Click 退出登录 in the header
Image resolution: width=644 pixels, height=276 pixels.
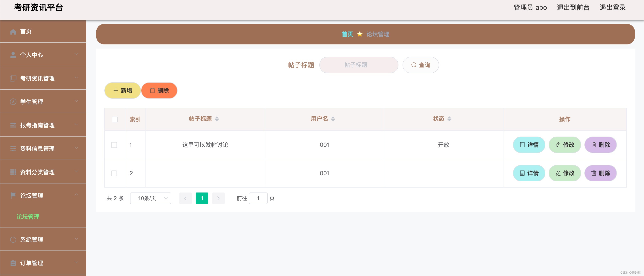(x=613, y=8)
